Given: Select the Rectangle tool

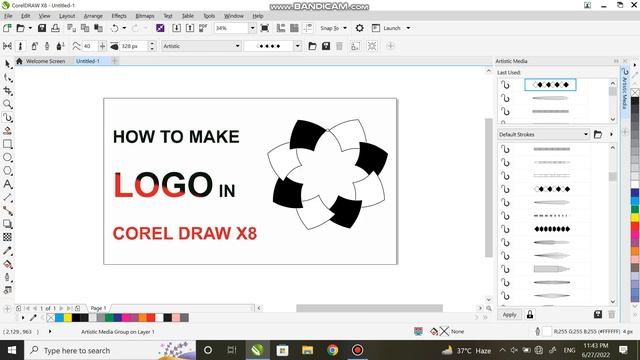Looking at the screenshot, I should coord(7,144).
